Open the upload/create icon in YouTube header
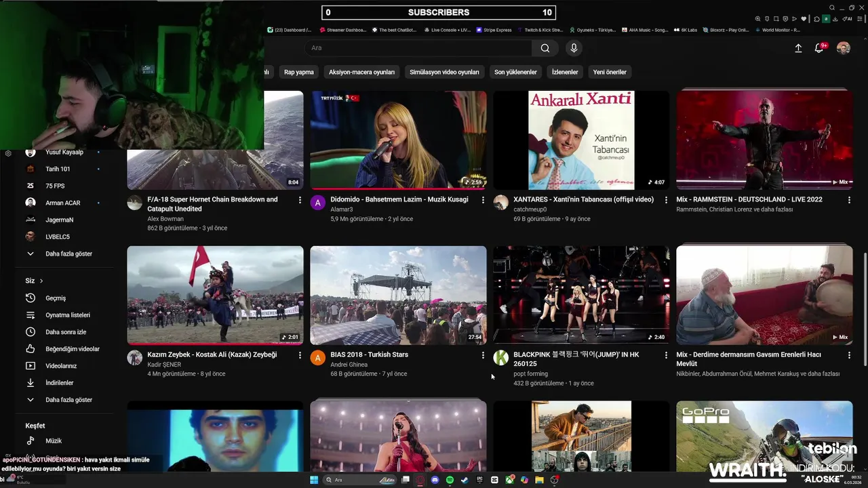 click(x=798, y=48)
